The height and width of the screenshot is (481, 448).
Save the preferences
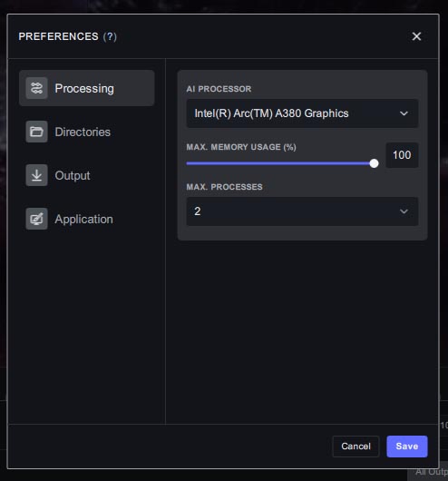point(407,447)
